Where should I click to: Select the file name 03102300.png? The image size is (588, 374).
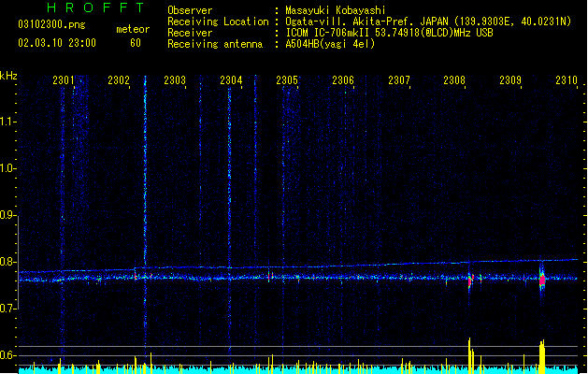(51, 24)
